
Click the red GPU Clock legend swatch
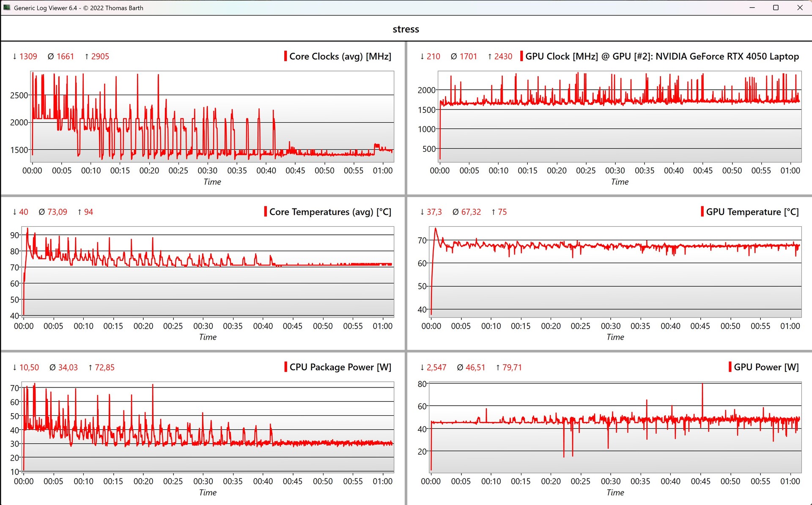click(x=521, y=56)
